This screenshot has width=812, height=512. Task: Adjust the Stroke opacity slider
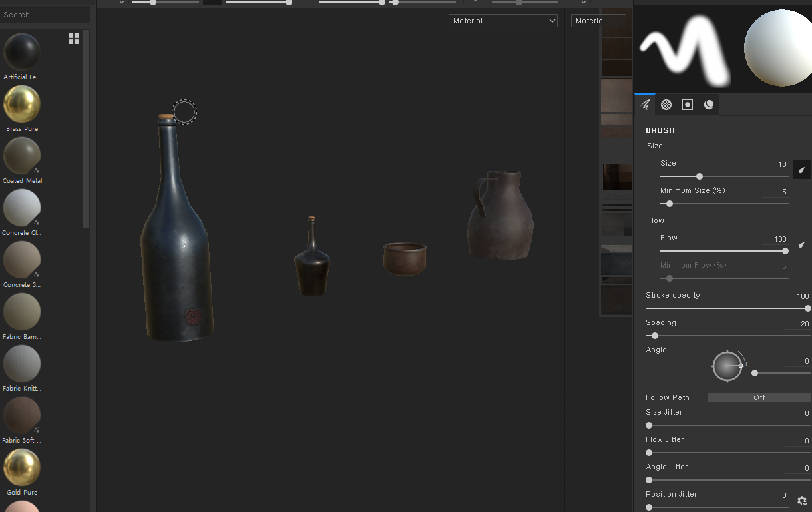(728, 308)
